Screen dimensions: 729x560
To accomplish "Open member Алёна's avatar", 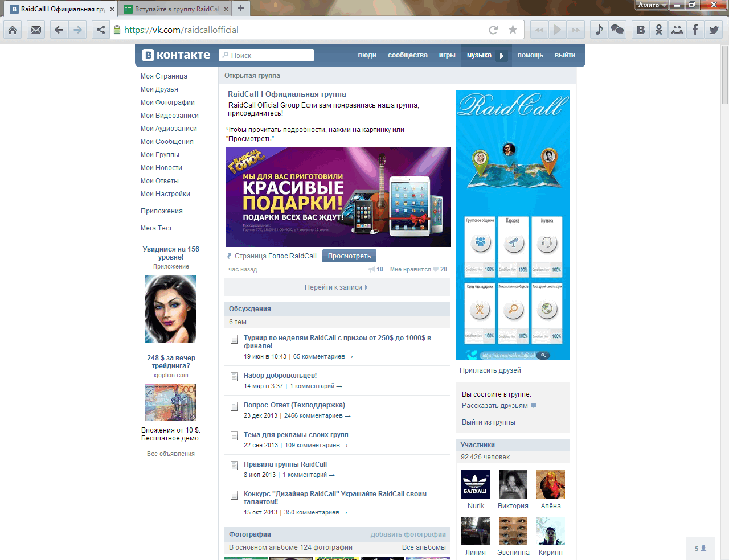I will [551, 484].
